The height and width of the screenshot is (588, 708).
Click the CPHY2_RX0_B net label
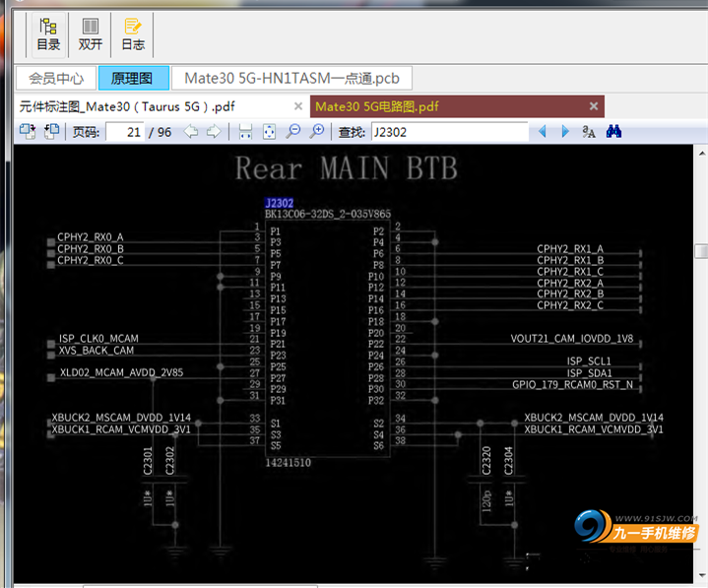tap(91, 249)
